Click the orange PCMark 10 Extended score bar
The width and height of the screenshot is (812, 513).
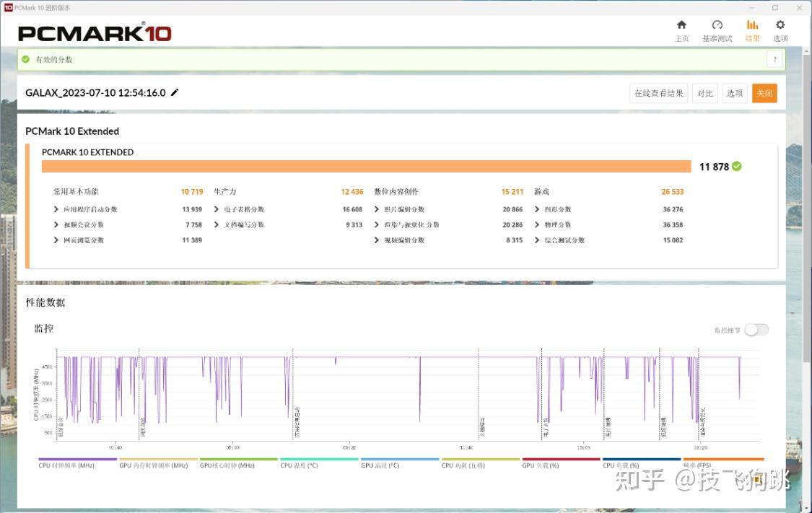(366, 166)
